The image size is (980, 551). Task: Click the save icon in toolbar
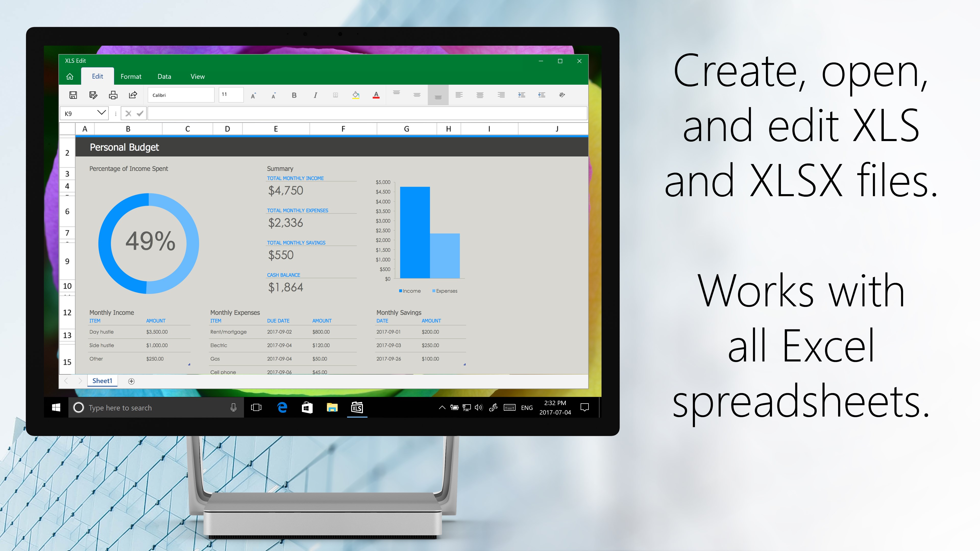coord(74,95)
